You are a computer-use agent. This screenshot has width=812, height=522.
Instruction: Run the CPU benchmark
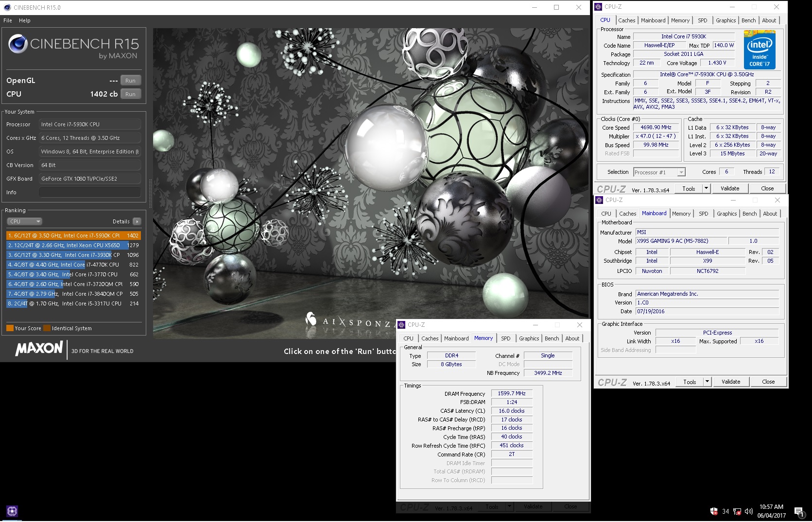(x=131, y=94)
